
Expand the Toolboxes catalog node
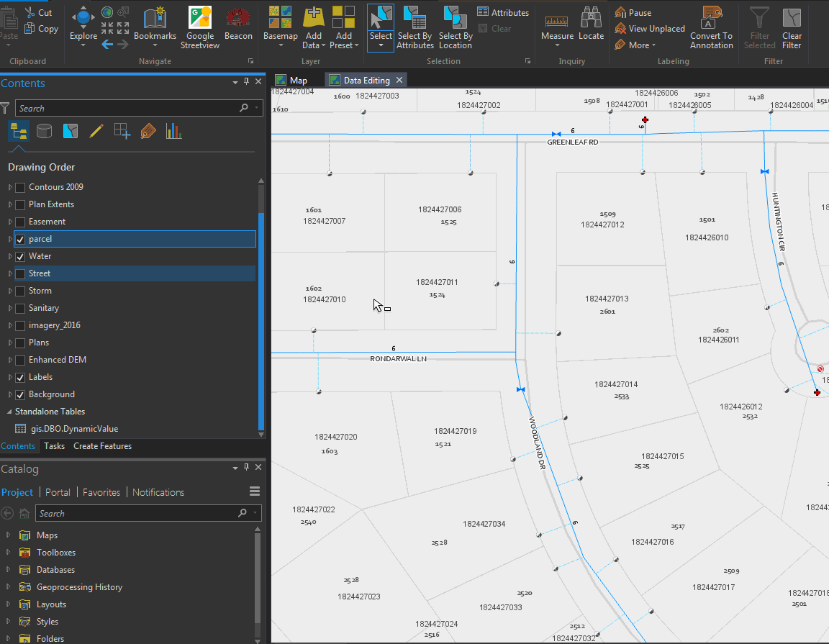[9, 553]
